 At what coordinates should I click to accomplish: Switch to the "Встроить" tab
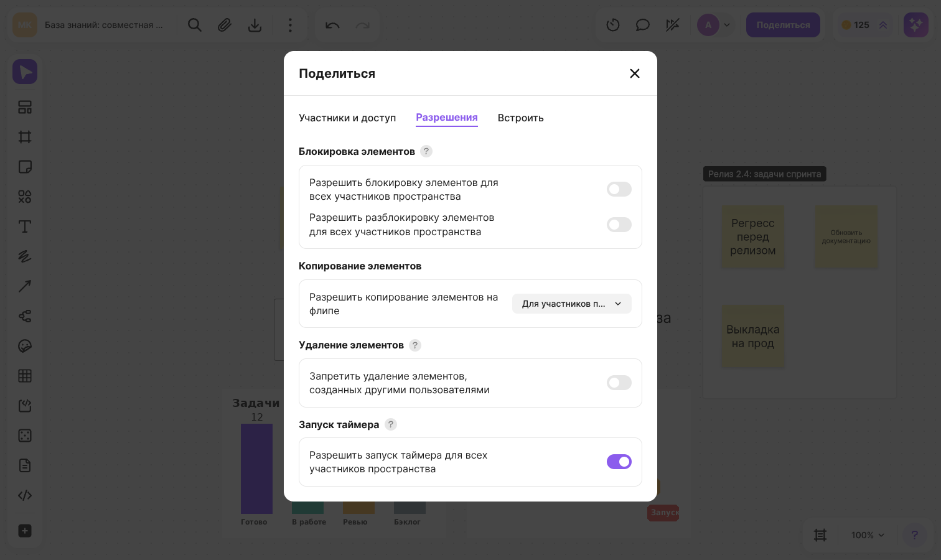pyautogui.click(x=521, y=118)
